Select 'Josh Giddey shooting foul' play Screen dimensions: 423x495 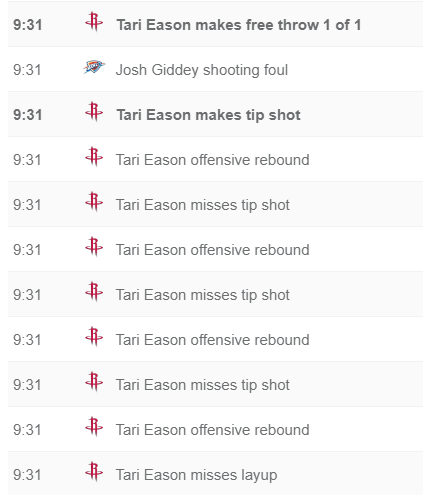202,70
